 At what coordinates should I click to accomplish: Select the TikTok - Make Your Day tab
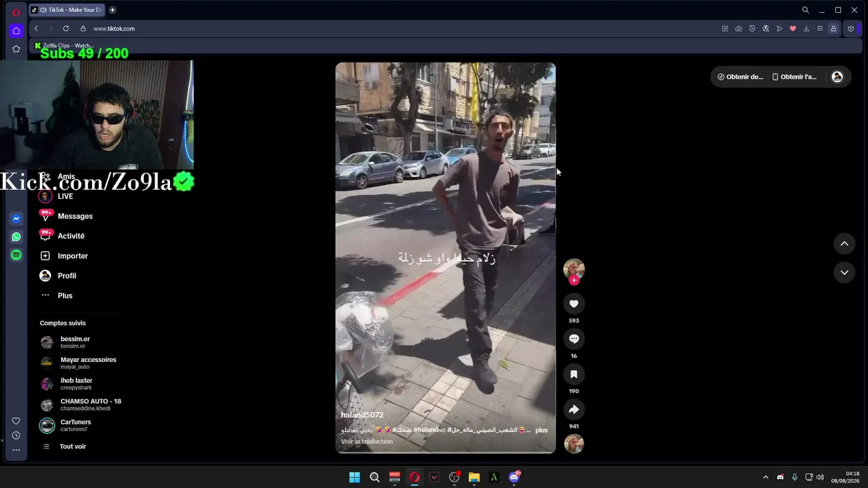(x=66, y=10)
